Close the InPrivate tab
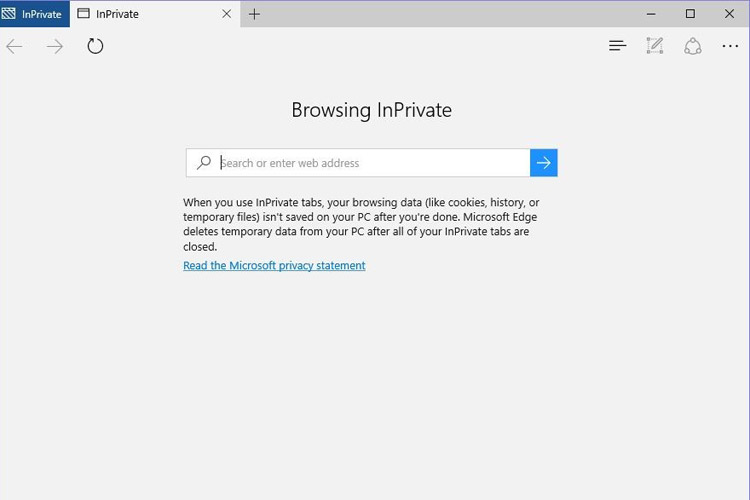 tap(227, 14)
